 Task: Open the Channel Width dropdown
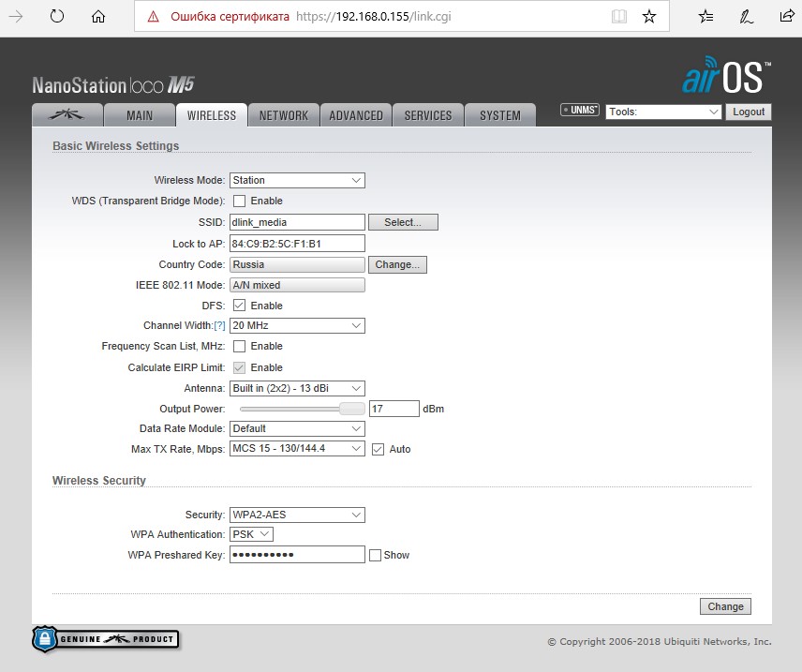[297, 325]
